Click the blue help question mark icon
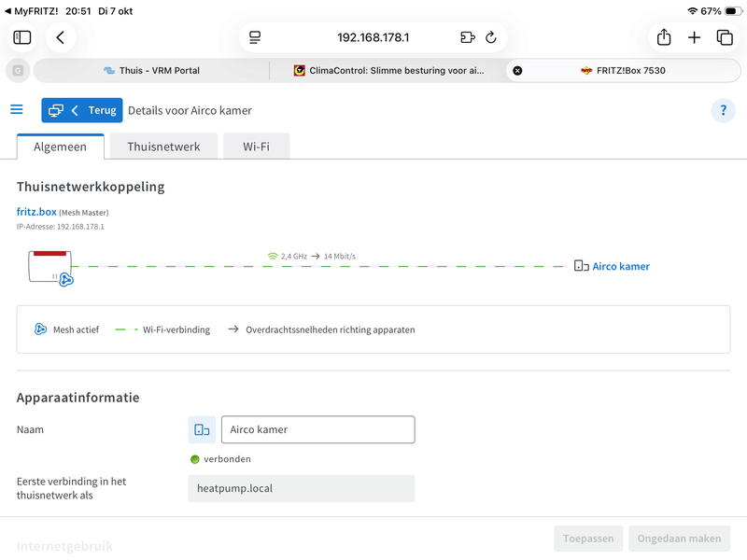Image resolution: width=747 pixels, height=560 pixels. click(x=723, y=110)
